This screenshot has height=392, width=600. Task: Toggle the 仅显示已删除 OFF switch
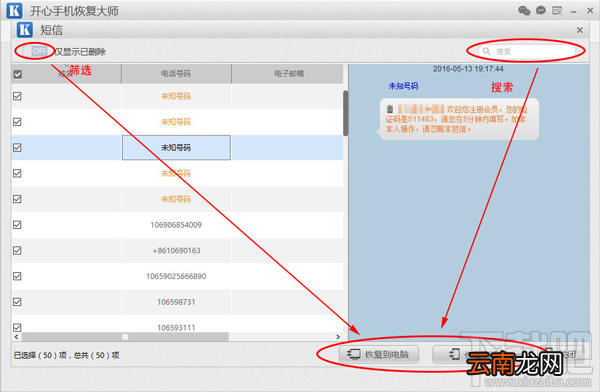click(34, 51)
